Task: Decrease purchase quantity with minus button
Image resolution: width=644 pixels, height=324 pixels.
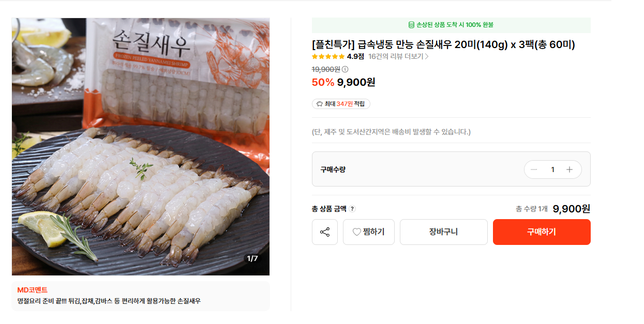Action: (x=534, y=169)
